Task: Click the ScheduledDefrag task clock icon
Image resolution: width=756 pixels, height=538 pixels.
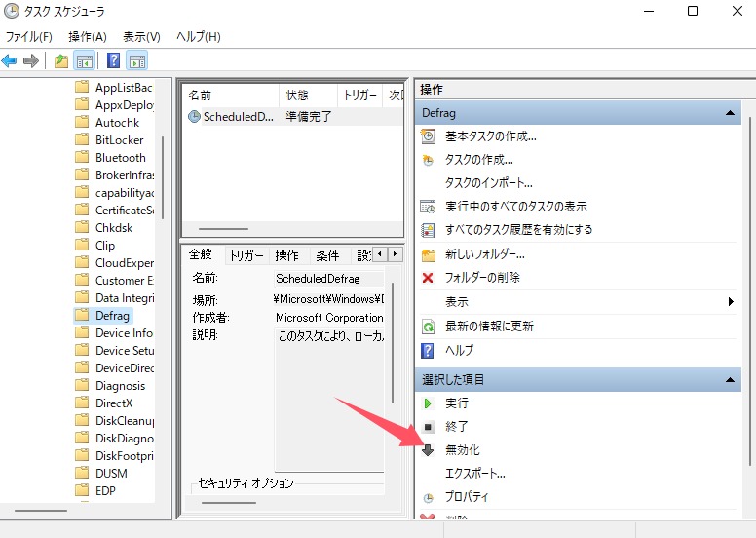Action: 194,116
